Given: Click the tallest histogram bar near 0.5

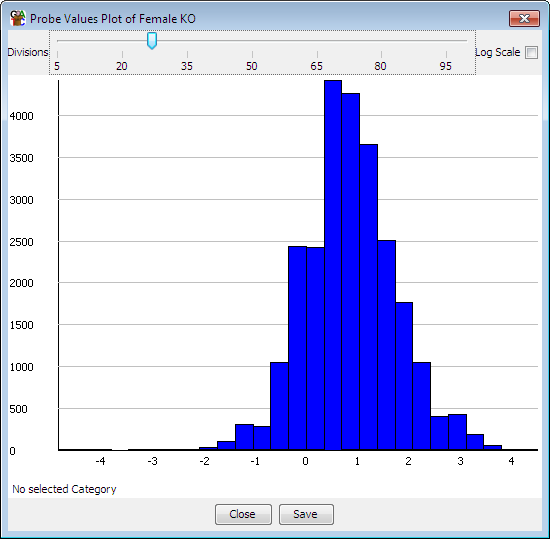Looking at the screenshot, I should pos(333,265).
